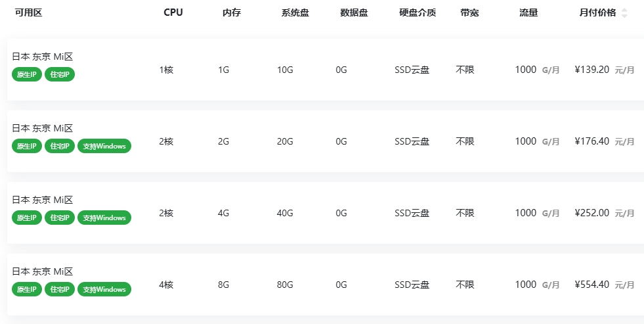Select the ¥252.00 plan price
644x324 pixels.
click(592, 213)
